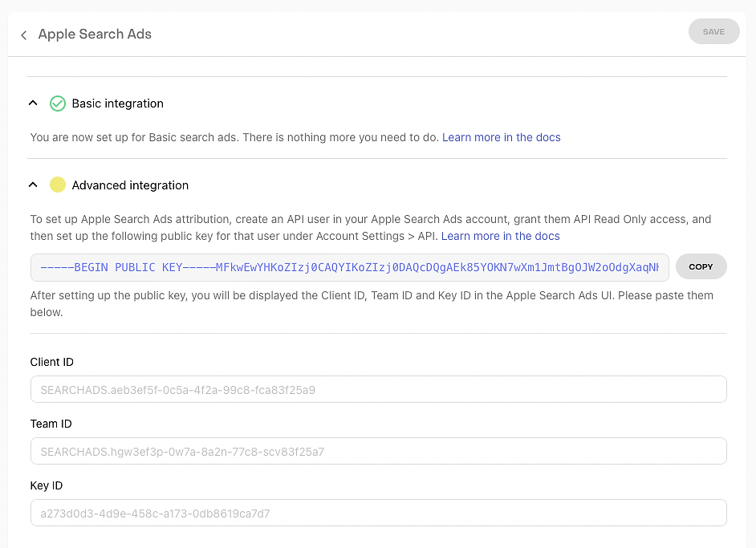Click the Basic integration heading
Viewport: 756px width, 548px height.
click(x=118, y=104)
